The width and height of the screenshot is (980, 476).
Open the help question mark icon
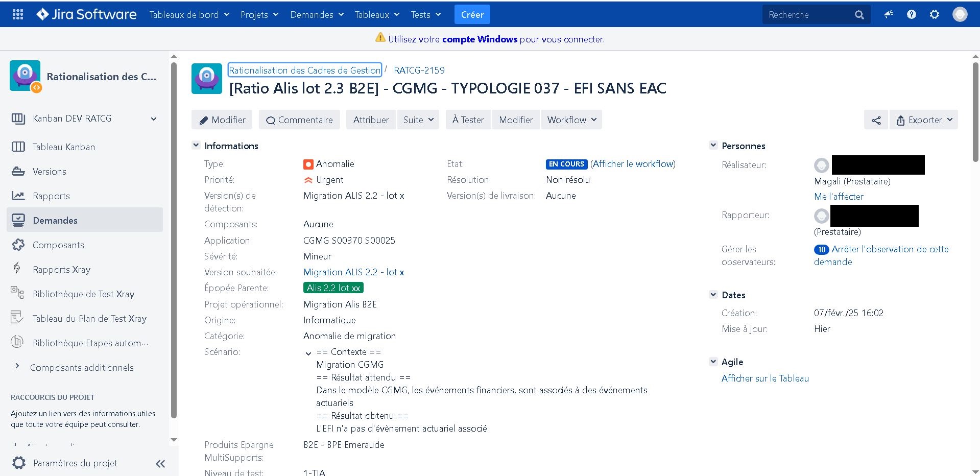point(912,14)
